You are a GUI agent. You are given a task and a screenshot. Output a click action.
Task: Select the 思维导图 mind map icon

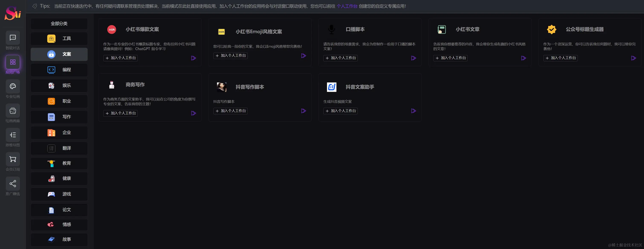[x=13, y=135]
